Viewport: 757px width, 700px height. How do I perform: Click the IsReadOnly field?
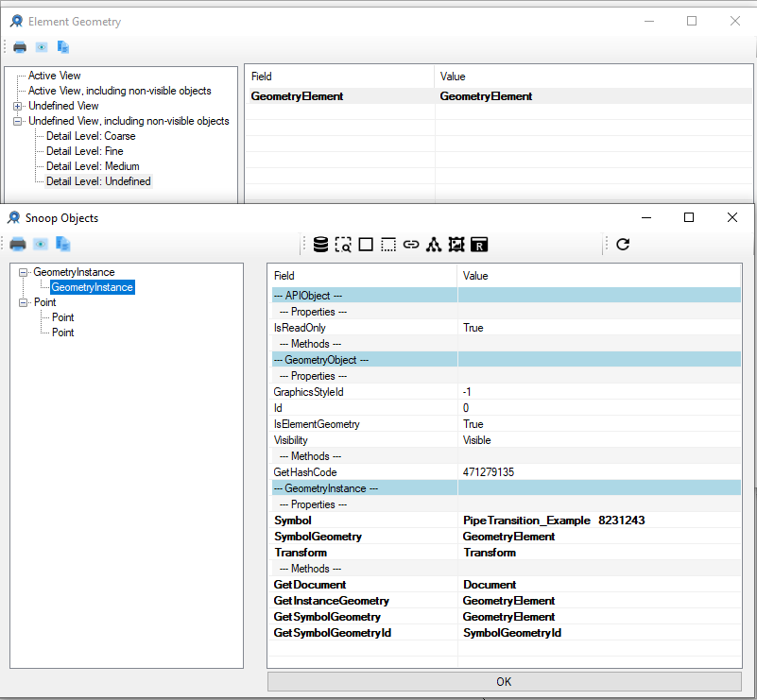tap(300, 328)
